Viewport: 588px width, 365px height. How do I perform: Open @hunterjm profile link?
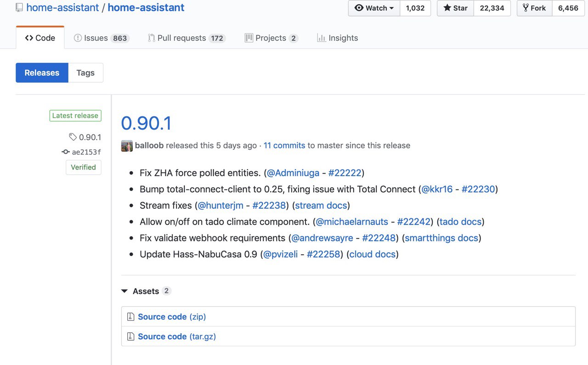pyautogui.click(x=220, y=205)
